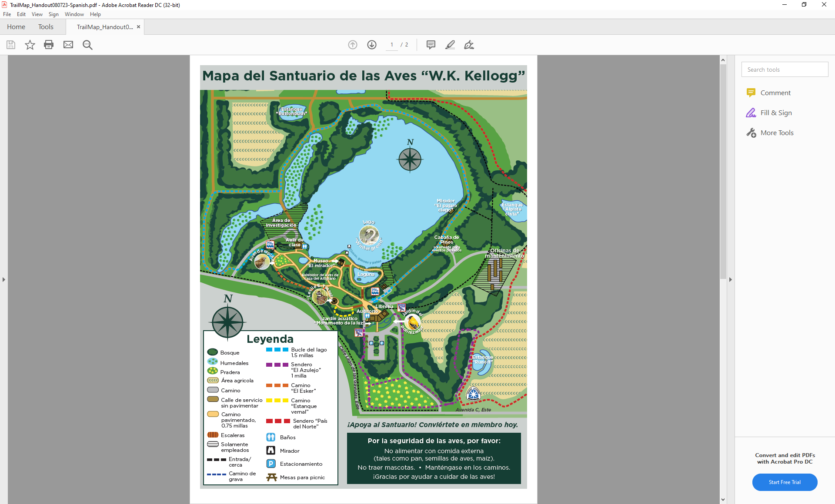
Task: Open the View menu
Action: (x=37, y=14)
